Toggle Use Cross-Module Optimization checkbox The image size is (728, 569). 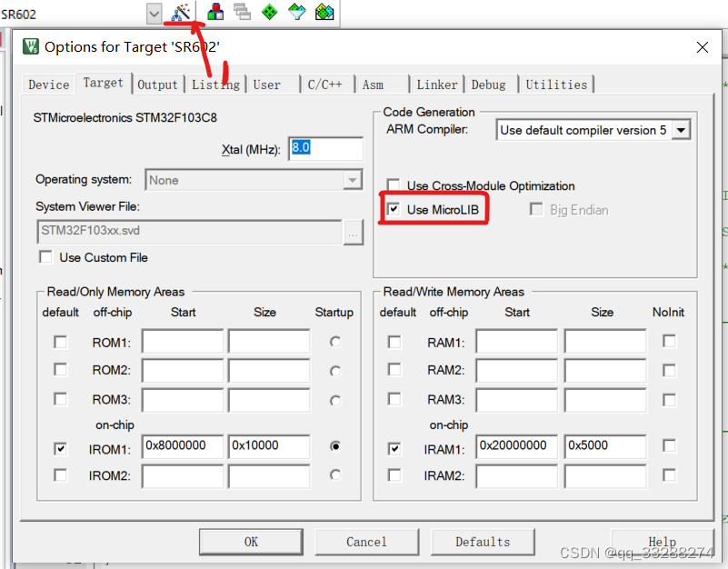coord(394,185)
